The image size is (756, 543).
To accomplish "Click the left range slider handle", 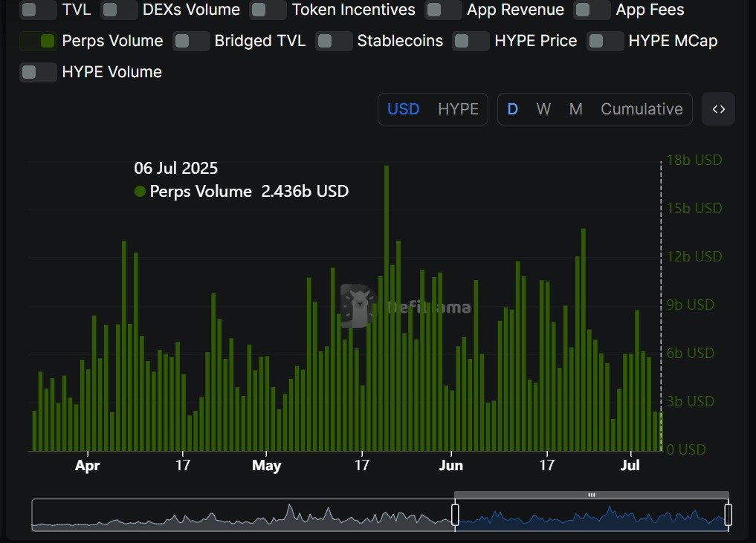I will tap(455, 515).
